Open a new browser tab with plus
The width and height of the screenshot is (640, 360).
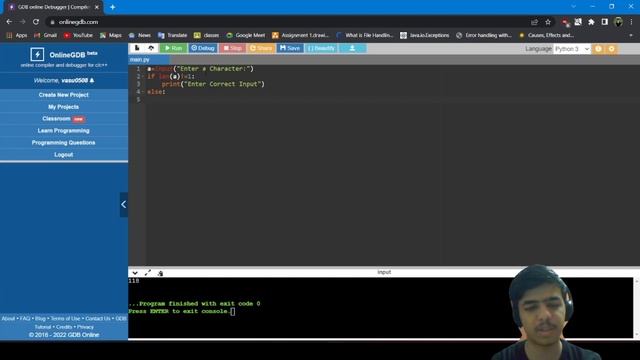[x=112, y=7]
